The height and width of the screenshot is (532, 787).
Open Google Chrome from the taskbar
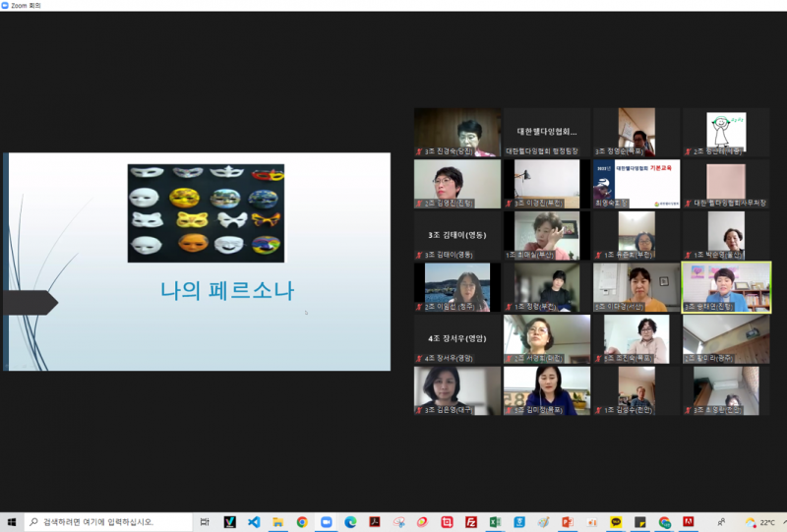(302, 522)
